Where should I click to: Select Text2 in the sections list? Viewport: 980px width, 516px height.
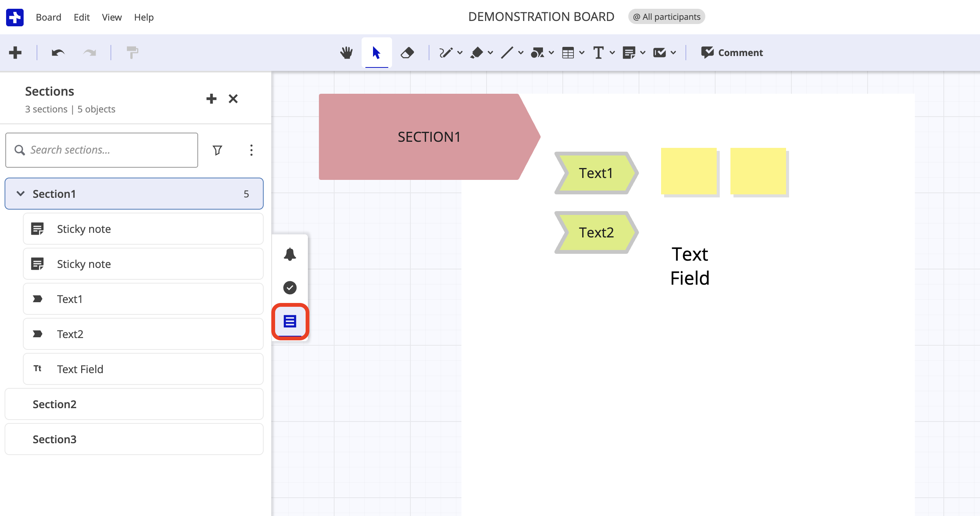point(143,334)
